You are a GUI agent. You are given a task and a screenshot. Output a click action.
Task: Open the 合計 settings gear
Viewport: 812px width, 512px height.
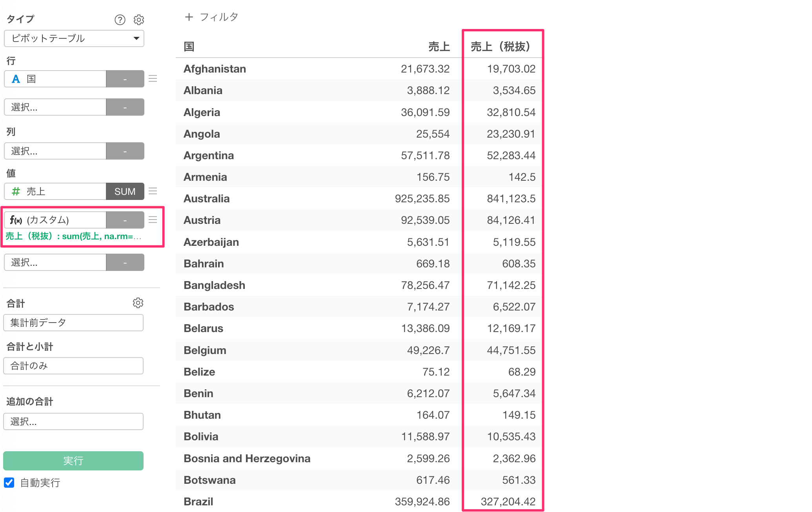click(138, 303)
